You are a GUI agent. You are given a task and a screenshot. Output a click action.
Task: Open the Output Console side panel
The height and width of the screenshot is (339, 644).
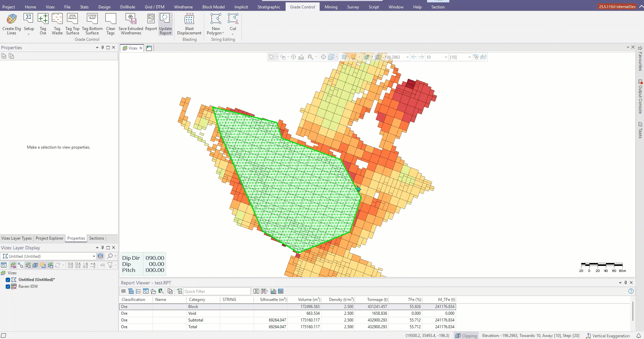pyautogui.click(x=640, y=97)
